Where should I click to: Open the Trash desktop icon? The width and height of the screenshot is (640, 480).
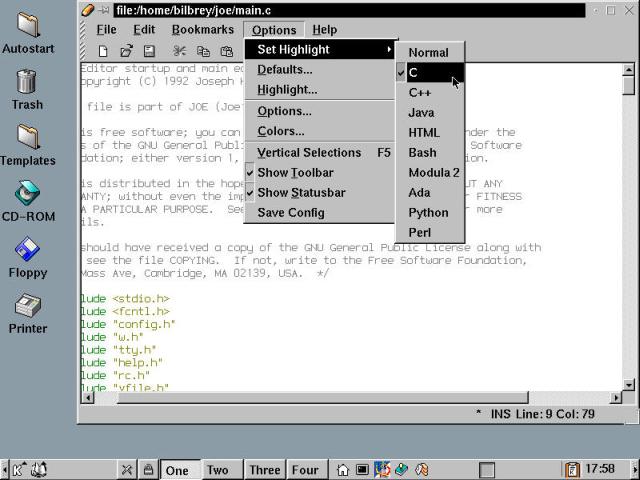pos(27,88)
